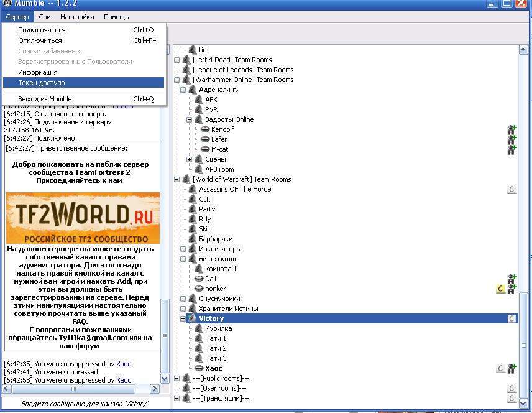Click the channel icon beside Party

(x=193, y=209)
